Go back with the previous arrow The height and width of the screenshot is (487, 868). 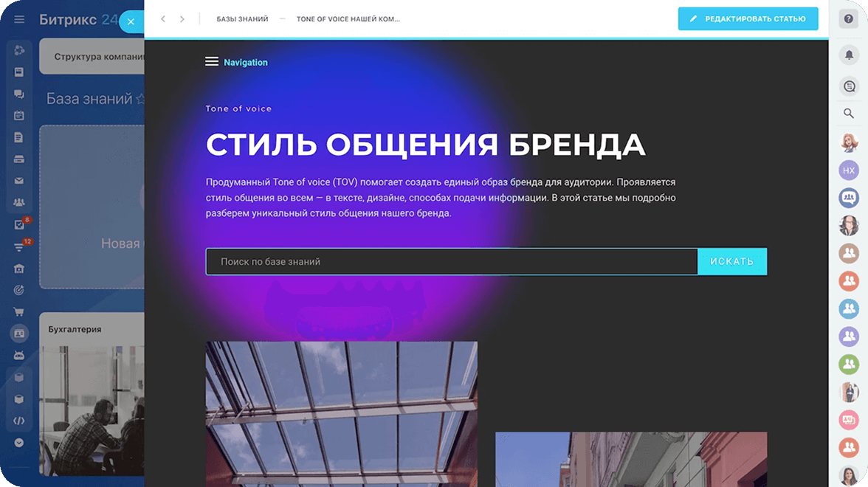(x=163, y=19)
